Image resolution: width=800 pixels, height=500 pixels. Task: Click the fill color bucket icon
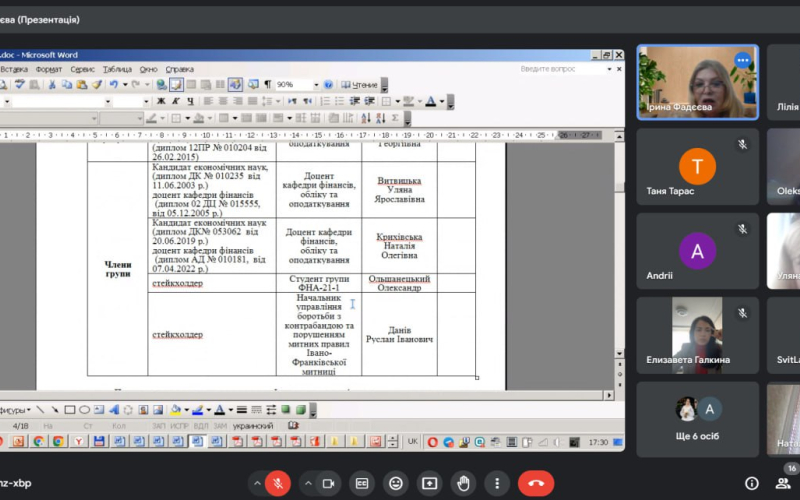click(176, 410)
